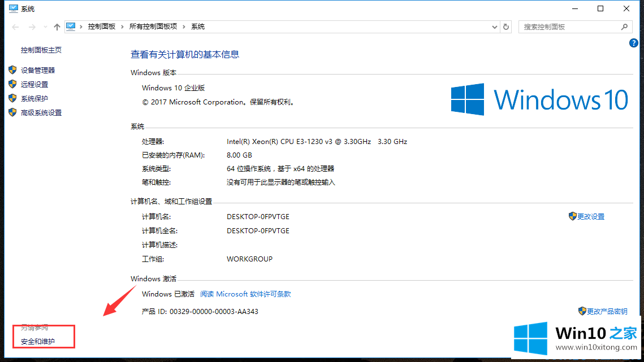Open help with the blue question icon
Viewport: 644px width, 362px height.
tap(633, 43)
